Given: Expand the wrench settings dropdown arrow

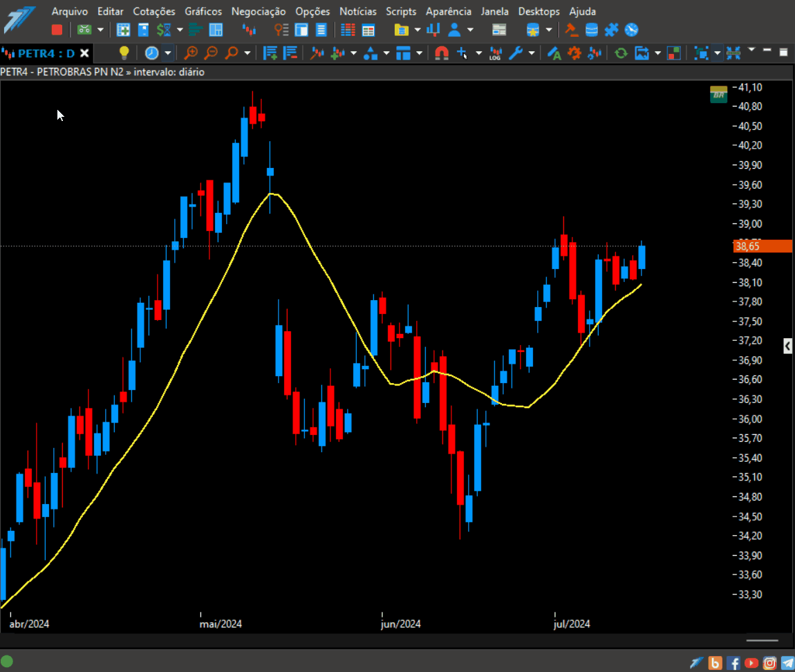Looking at the screenshot, I should coord(532,53).
